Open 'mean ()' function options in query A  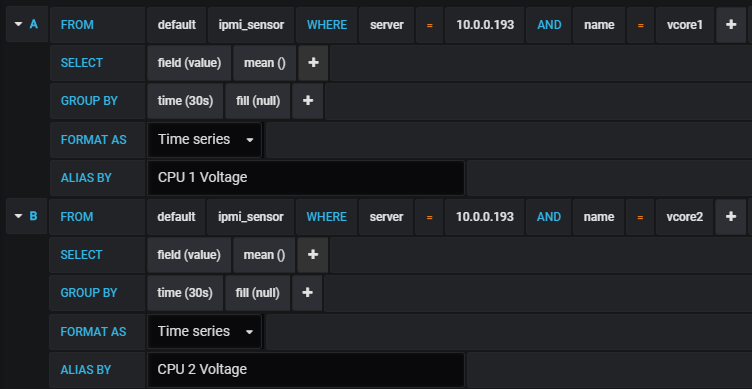tap(265, 63)
